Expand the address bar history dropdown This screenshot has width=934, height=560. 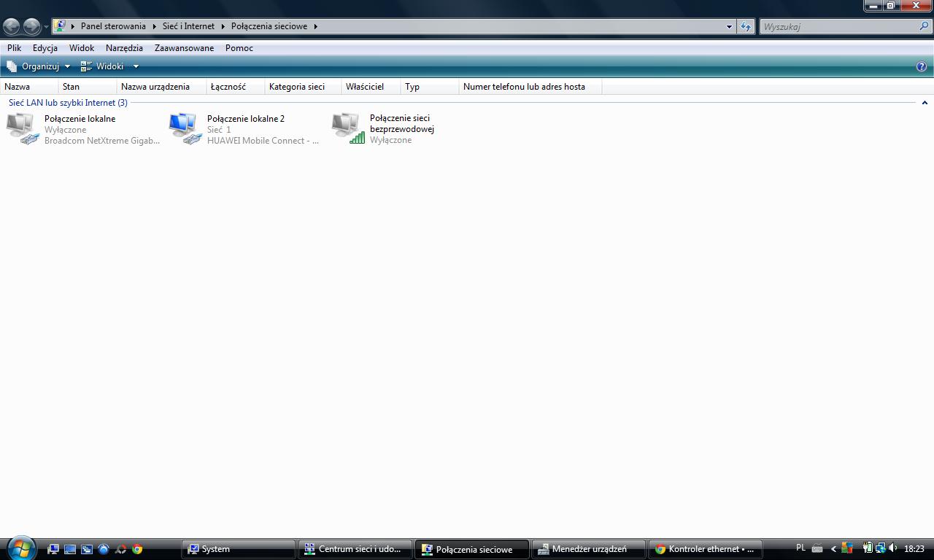point(728,26)
